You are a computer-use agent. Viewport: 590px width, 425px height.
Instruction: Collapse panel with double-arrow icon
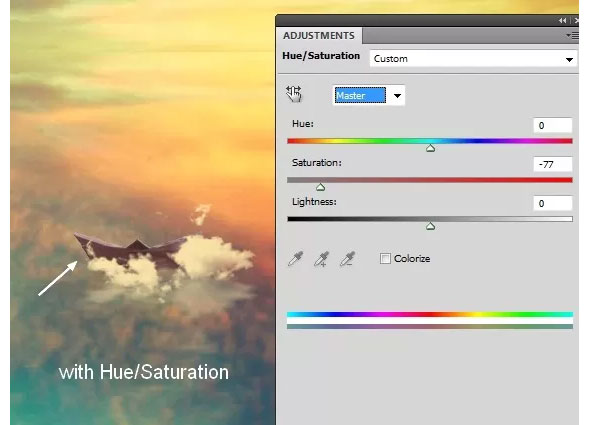pos(563,21)
